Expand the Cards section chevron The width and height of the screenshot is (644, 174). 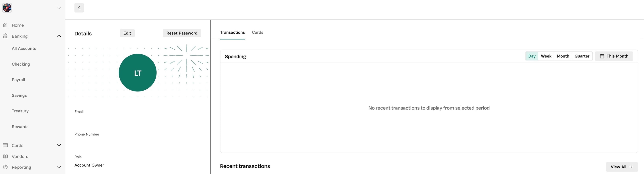click(x=59, y=145)
